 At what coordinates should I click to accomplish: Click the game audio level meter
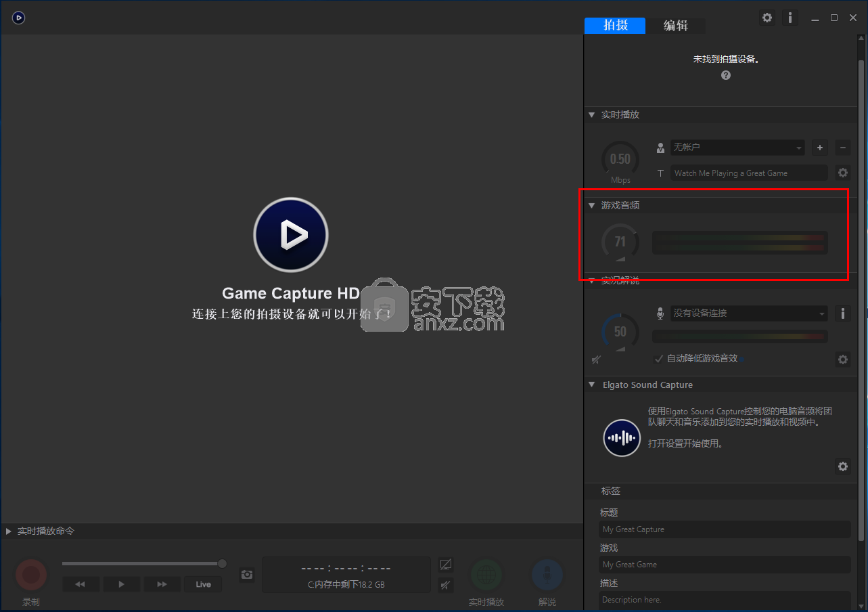coord(739,243)
